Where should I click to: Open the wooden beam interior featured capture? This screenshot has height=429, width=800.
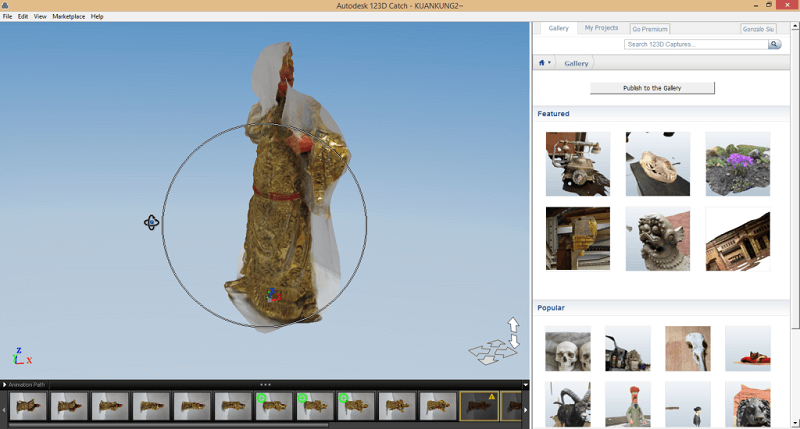[578, 238]
